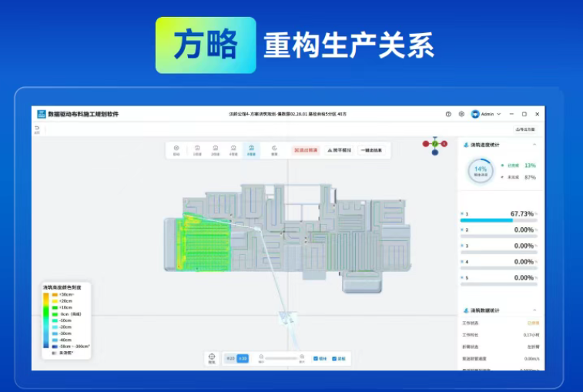Click the reset icon in the top toolbar
This screenshot has width=583, height=392.
click(274, 149)
